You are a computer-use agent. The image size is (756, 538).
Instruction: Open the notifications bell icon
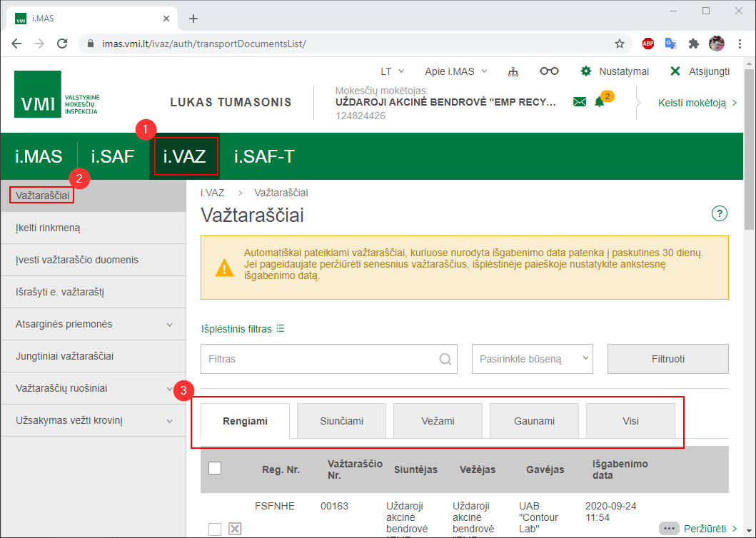tap(599, 102)
